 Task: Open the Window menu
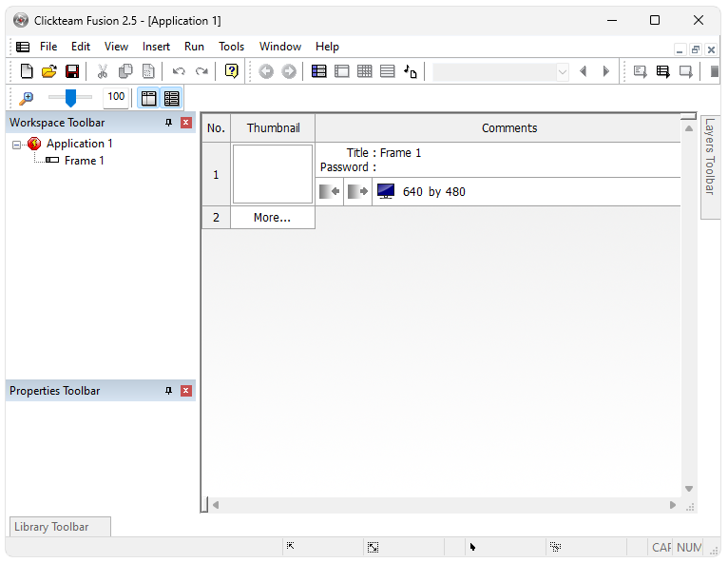pyautogui.click(x=280, y=47)
